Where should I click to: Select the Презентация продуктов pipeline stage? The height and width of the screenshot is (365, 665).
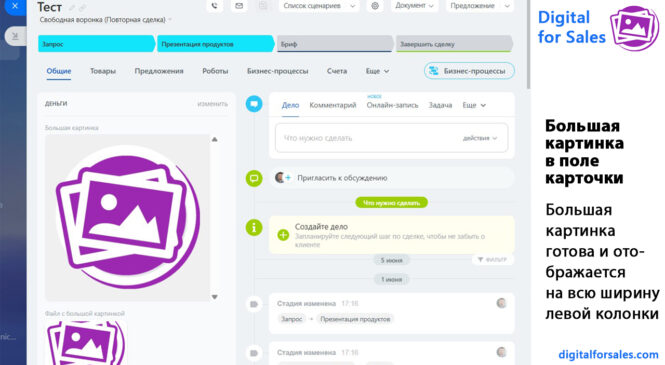click(215, 44)
